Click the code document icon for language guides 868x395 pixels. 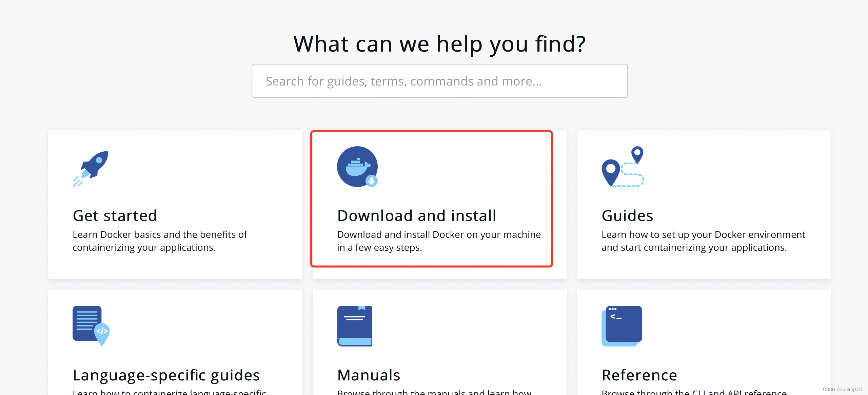[91, 326]
